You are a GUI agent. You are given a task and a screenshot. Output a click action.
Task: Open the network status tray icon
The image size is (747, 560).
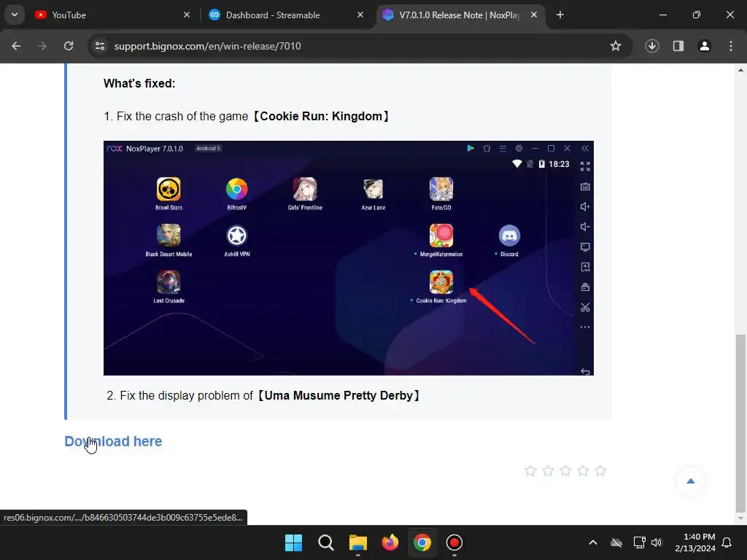[639, 542]
